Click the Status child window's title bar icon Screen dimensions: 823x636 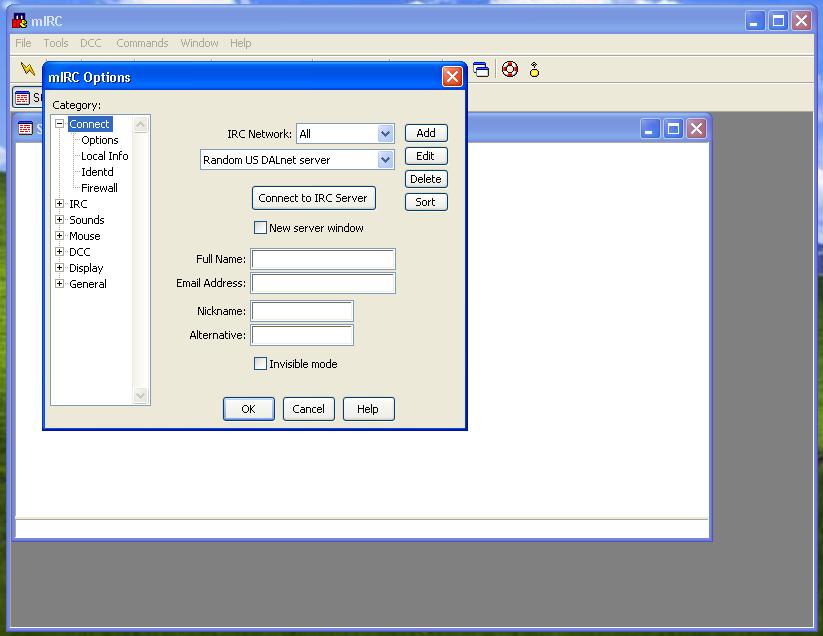25,128
